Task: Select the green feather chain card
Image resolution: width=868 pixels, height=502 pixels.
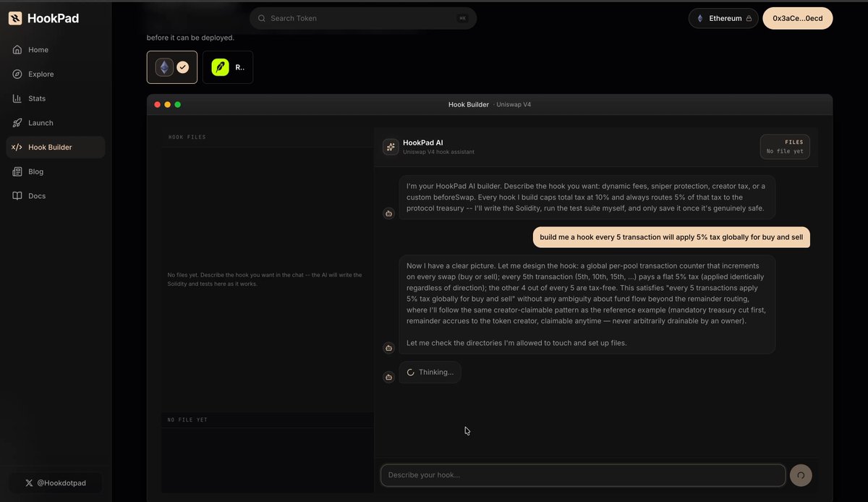Action: [x=228, y=67]
